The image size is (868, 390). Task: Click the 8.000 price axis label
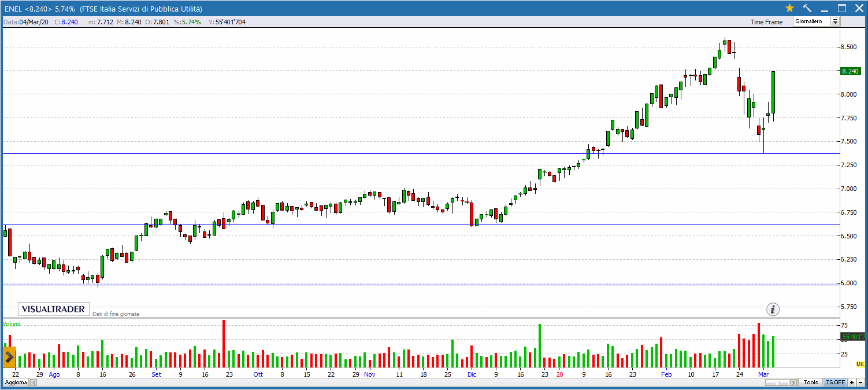click(x=850, y=94)
